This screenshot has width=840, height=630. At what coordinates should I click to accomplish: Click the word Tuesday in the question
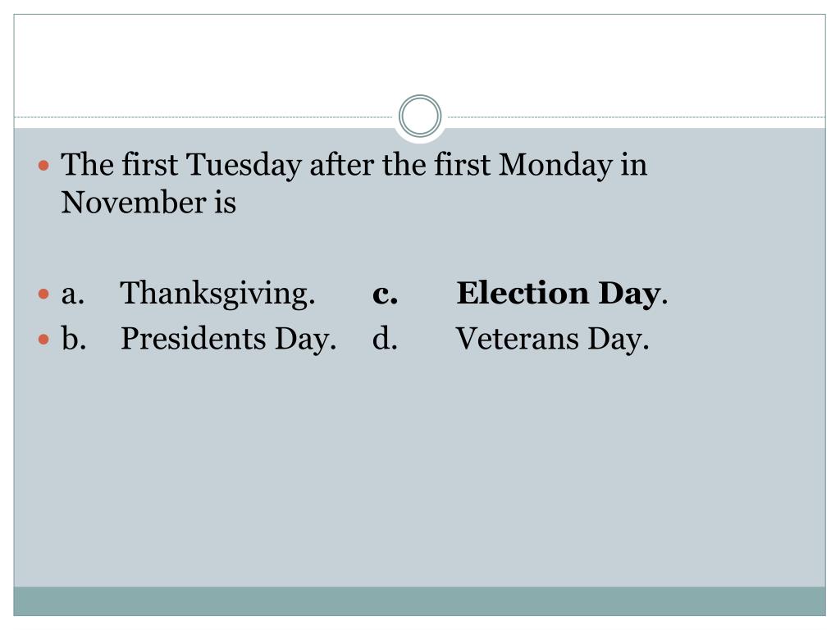tap(244, 164)
